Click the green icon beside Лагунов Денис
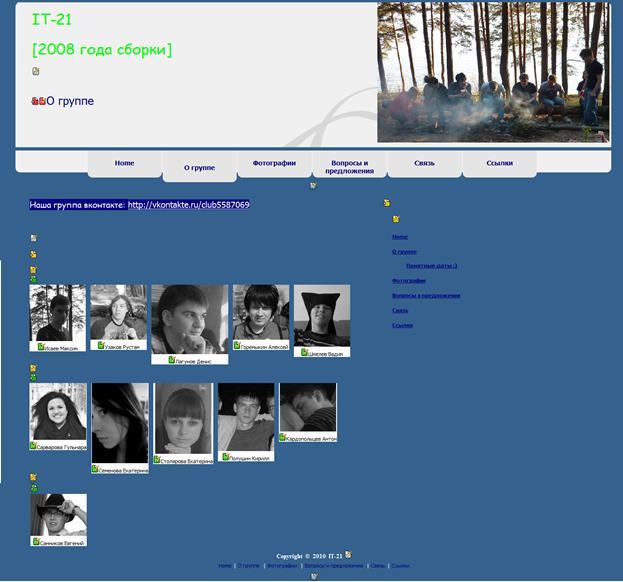 tap(172, 359)
